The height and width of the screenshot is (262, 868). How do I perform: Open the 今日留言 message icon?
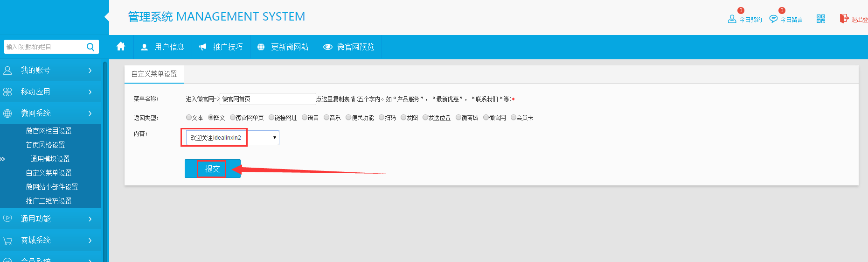[x=773, y=19]
